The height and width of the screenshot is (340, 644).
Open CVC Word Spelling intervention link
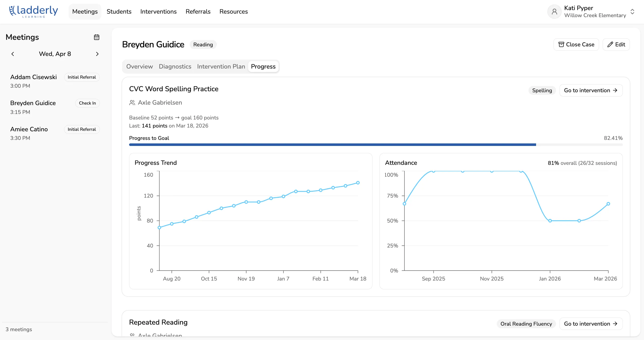pos(591,90)
